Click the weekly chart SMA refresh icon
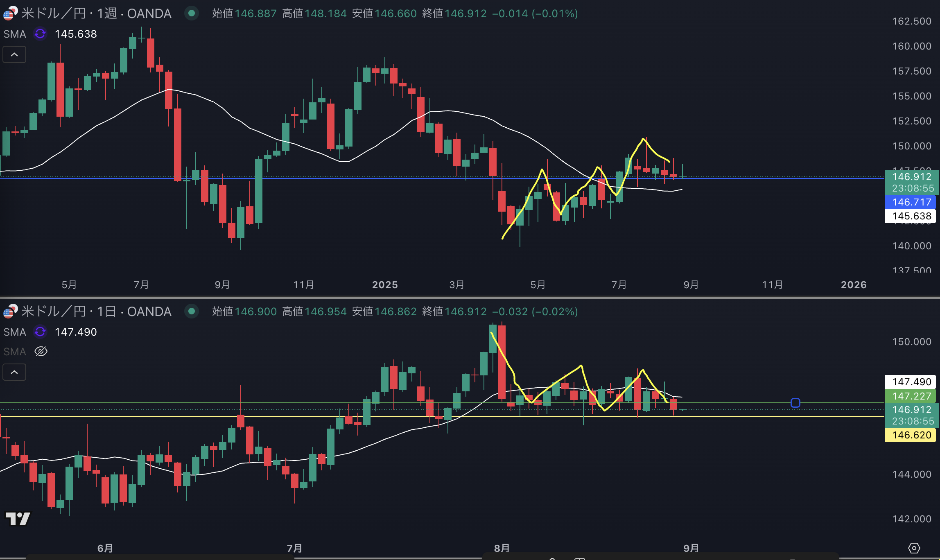Viewport: 940px width, 560px height. click(x=40, y=34)
